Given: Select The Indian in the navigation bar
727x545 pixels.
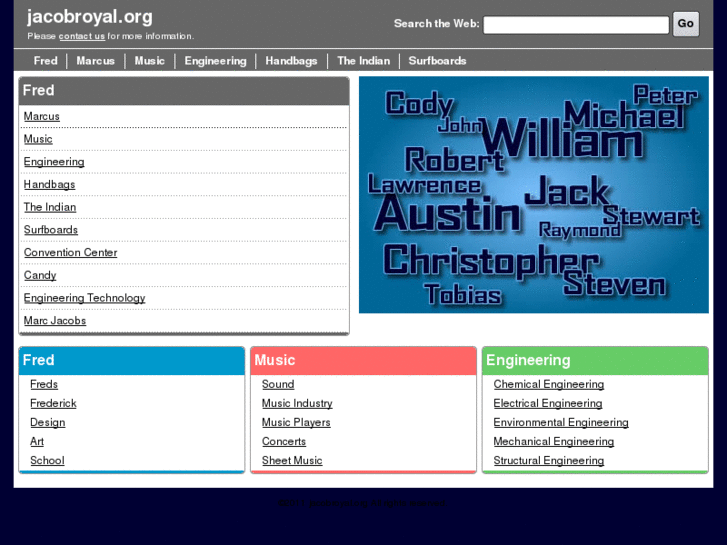Looking at the screenshot, I should click(x=364, y=61).
